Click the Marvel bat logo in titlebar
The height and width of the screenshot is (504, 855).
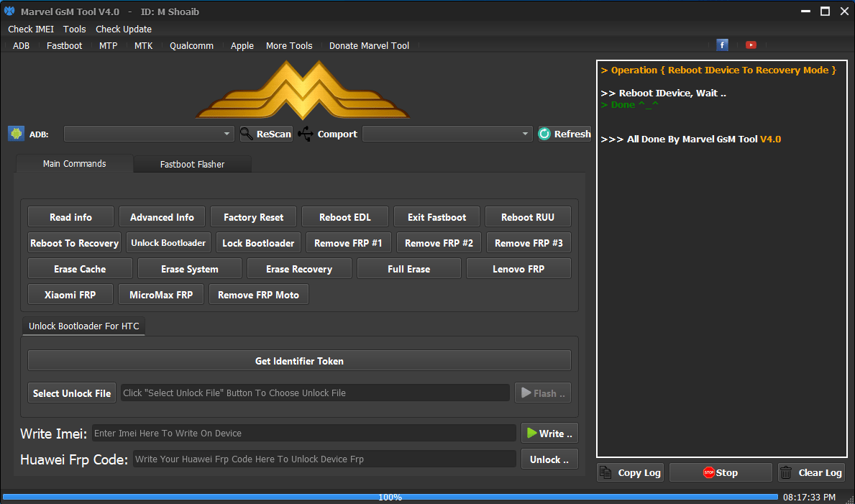tap(9, 11)
